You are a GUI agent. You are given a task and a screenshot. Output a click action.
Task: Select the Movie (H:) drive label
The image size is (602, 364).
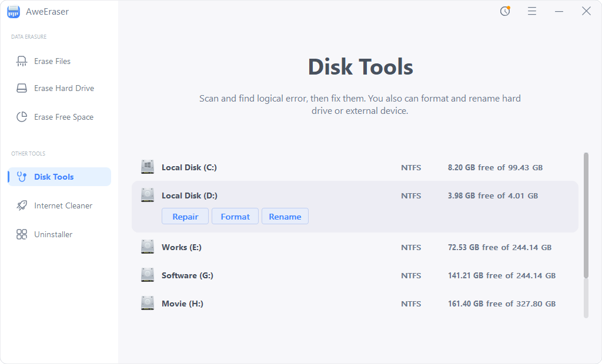tap(182, 304)
